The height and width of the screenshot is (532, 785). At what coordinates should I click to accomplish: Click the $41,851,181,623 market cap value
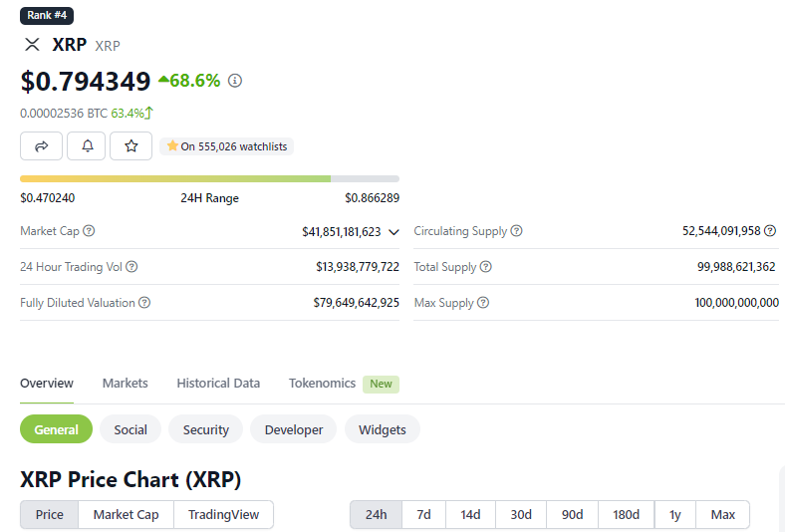(342, 232)
